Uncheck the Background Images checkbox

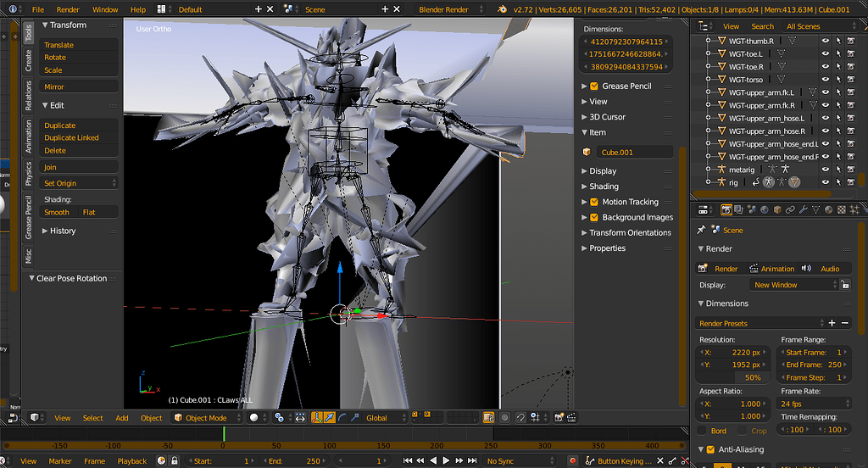click(594, 217)
